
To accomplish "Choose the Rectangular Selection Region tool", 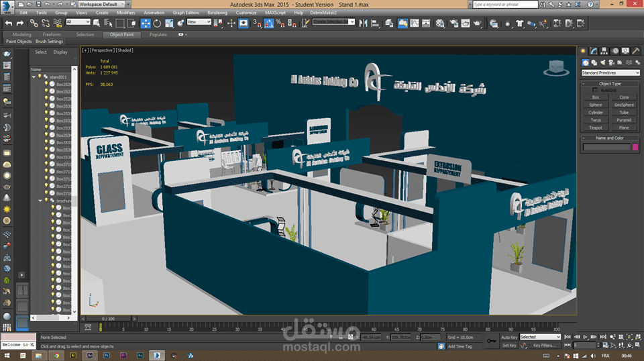I will coord(120,23).
